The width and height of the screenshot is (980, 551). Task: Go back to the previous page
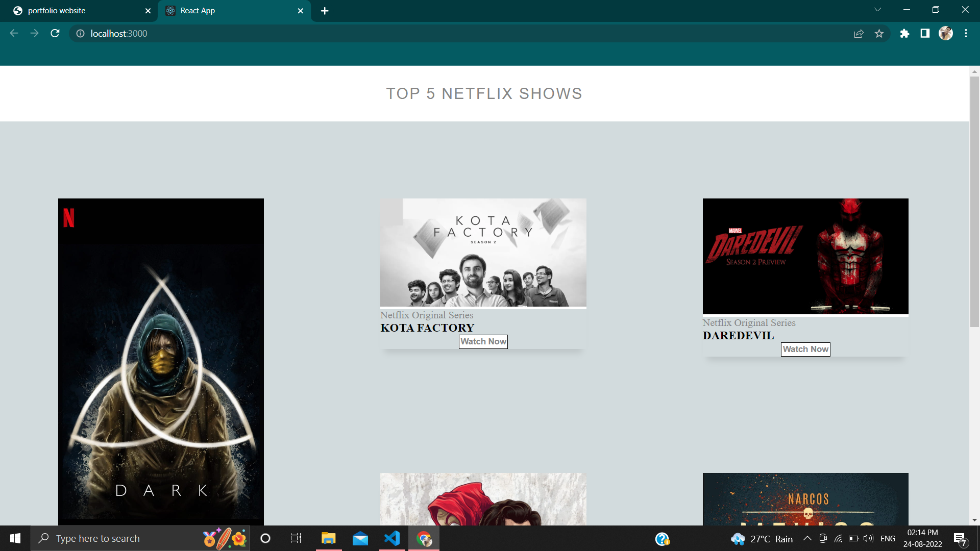tap(14, 34)
